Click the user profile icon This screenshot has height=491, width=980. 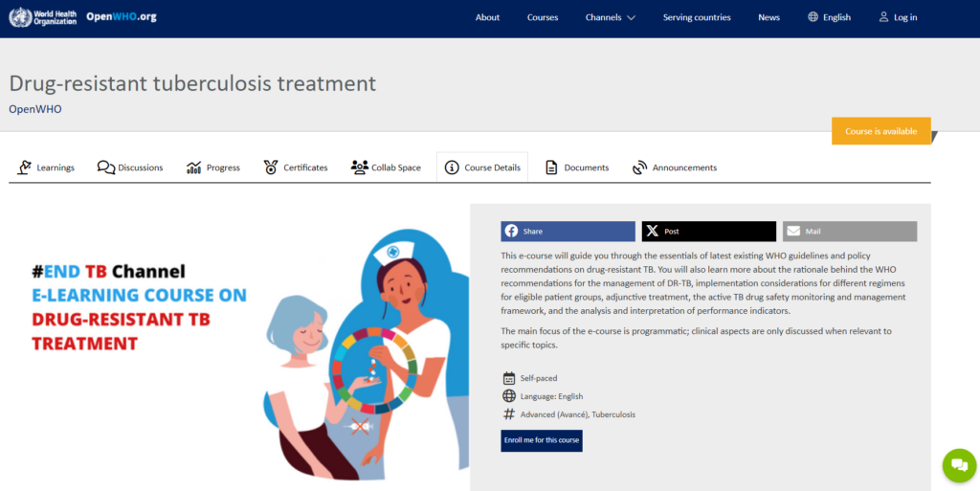pos(883,17)
